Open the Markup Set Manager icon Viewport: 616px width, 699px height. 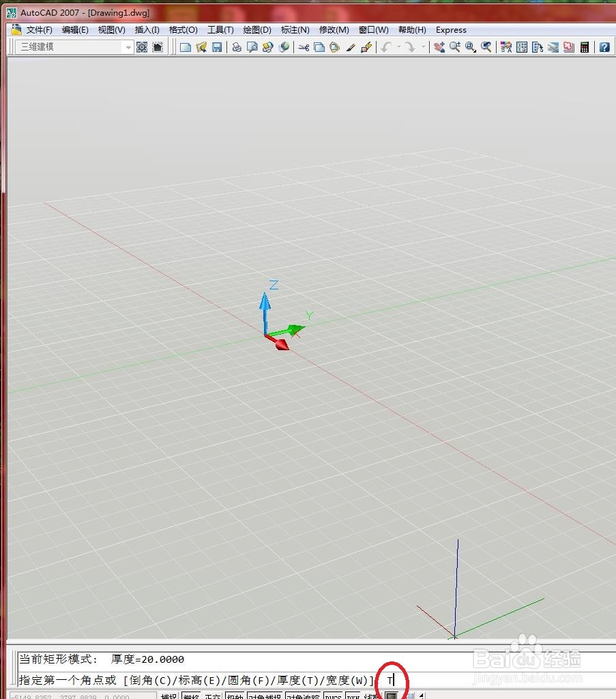(569, 47)
